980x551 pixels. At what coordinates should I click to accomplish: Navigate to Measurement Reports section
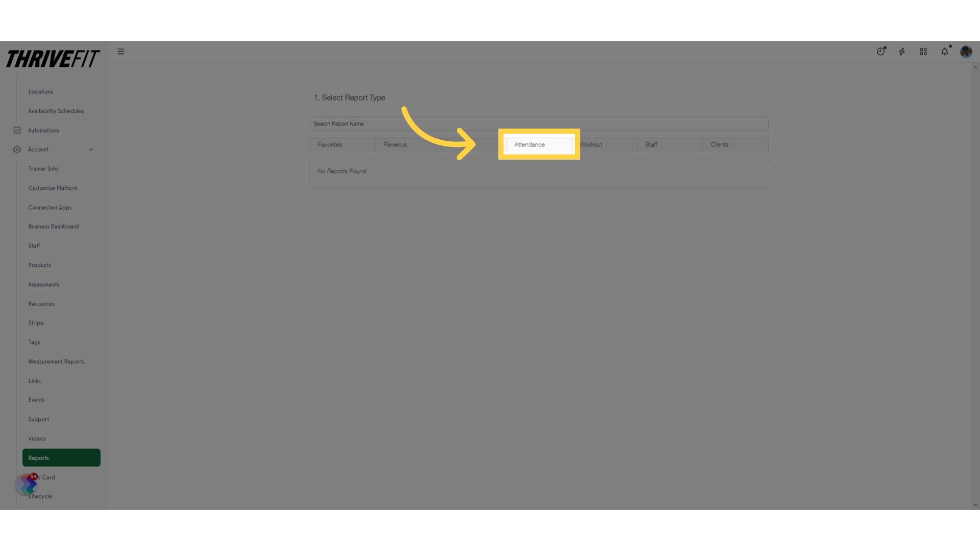tap(56, 361)
